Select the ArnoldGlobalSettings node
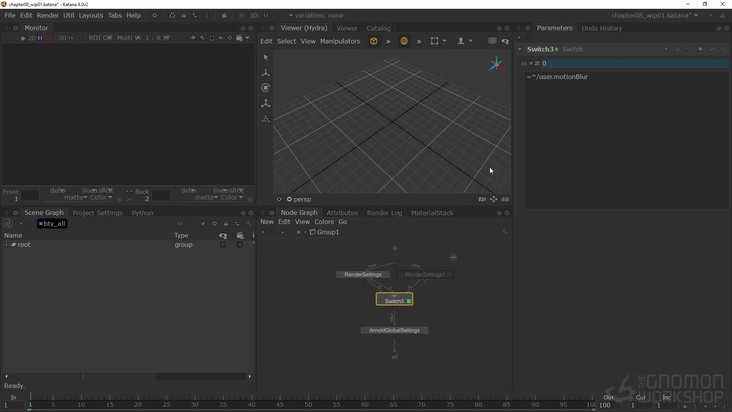This screenshot has width=732, height=412. coord(394,330)
